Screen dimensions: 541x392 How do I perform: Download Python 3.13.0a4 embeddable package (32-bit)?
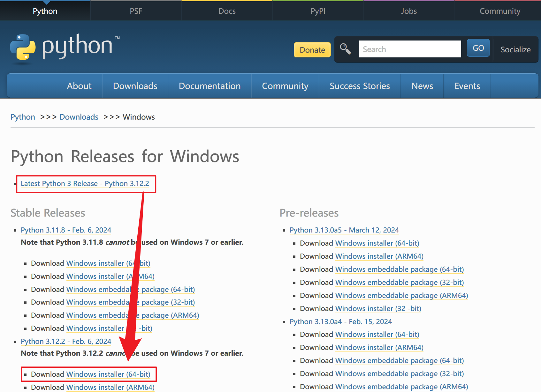400,374
